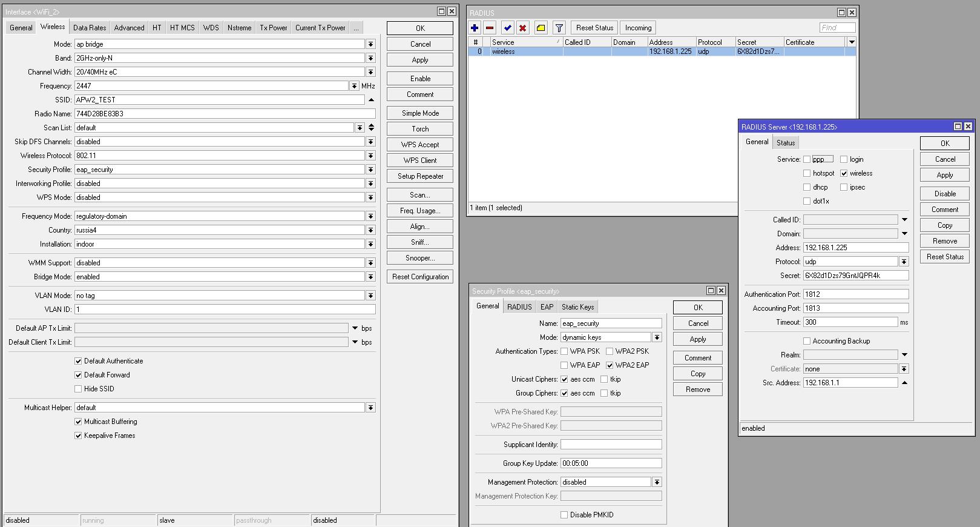The height and width of the screenshot is (527, 980).
Task: Switch to the Advanced tab in WiFi_2
Action: tap(129, 28)
